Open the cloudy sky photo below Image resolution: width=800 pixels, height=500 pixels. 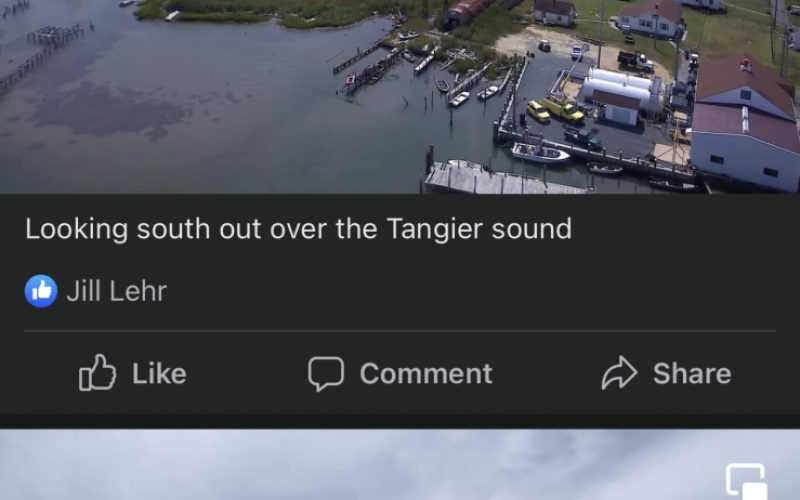click(400, 464)
